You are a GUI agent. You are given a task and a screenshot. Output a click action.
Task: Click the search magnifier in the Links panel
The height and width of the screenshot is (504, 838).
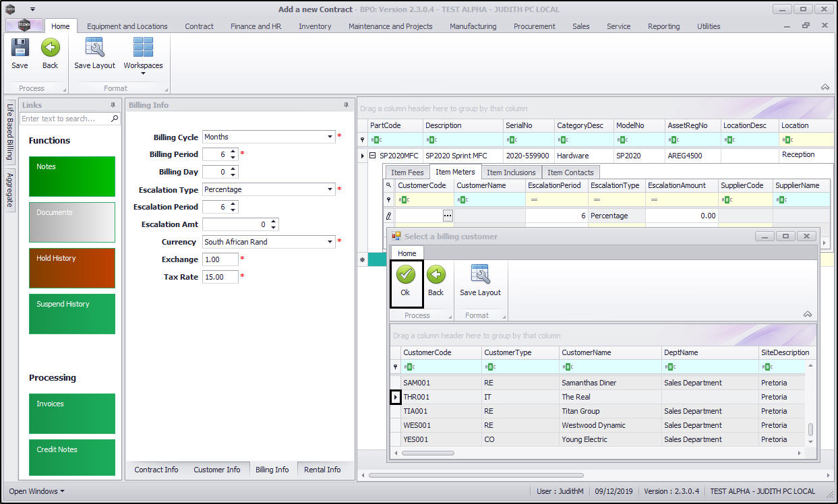pyautogui.click(x=115, y=119)
